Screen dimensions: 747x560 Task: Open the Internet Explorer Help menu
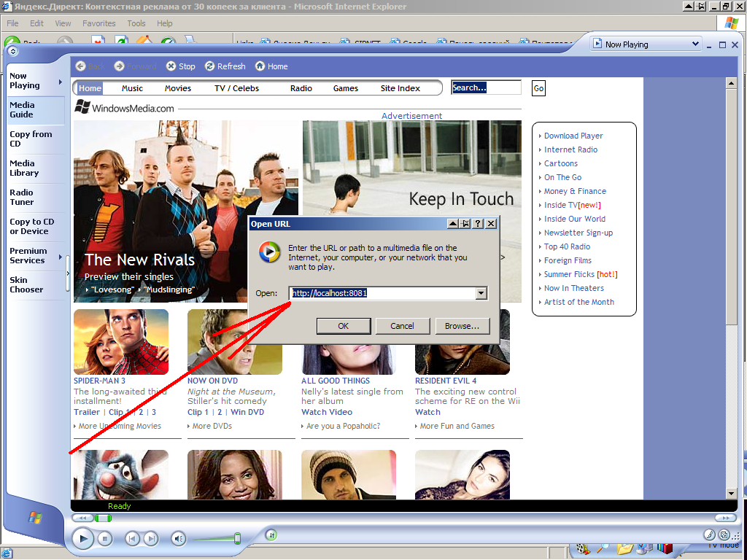(165, 23)
